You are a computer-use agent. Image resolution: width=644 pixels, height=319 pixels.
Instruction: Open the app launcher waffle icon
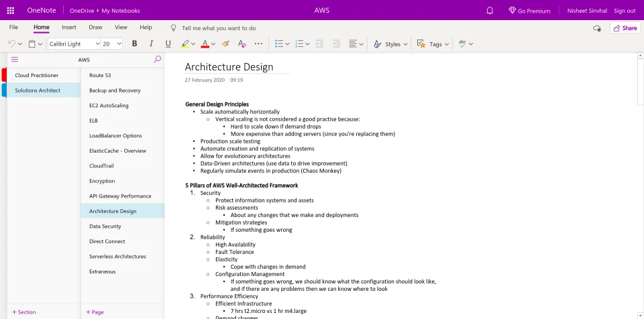(x=11, y=11)
